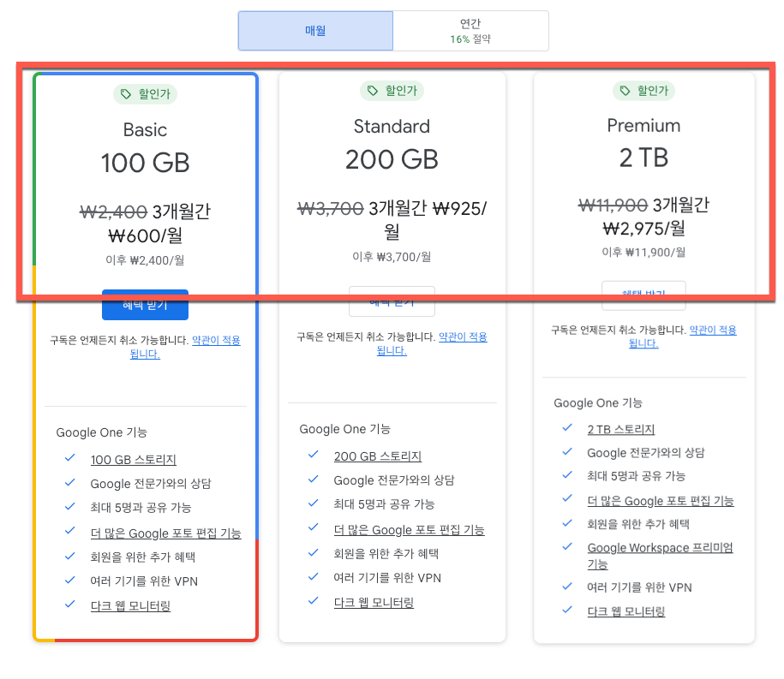Click checkmark beside Premium 여러 기기를 위한 VPN

567,586
